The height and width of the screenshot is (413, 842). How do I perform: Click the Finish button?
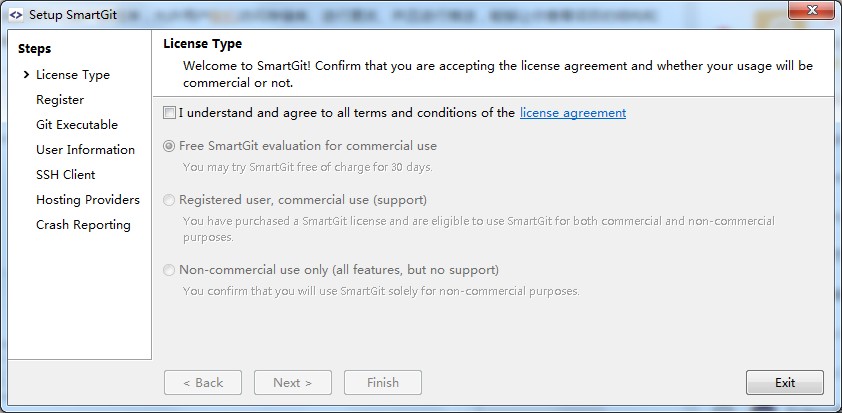pos(383,382)
